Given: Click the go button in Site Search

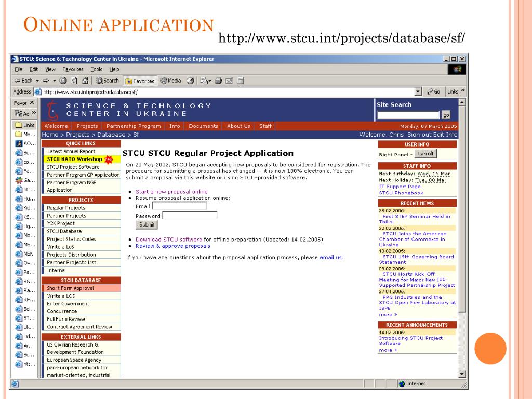Looking at the screenshot, I should tap(446, 115).
